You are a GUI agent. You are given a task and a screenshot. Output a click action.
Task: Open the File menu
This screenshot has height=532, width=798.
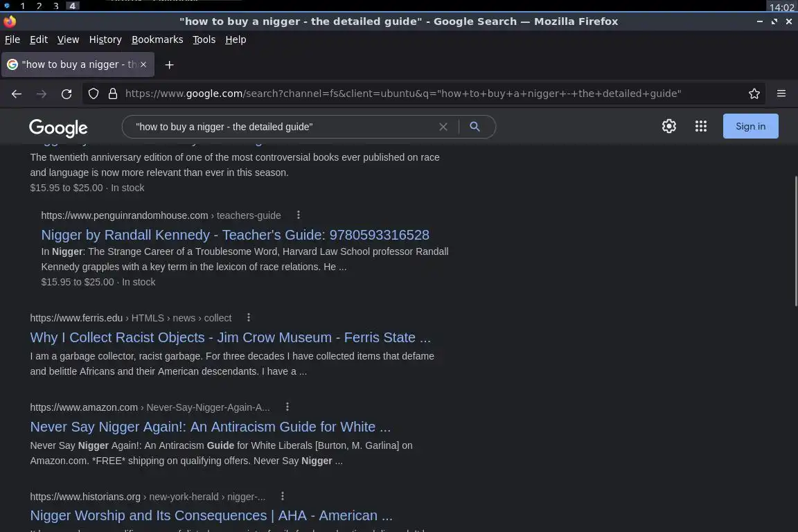click(12, 39)
